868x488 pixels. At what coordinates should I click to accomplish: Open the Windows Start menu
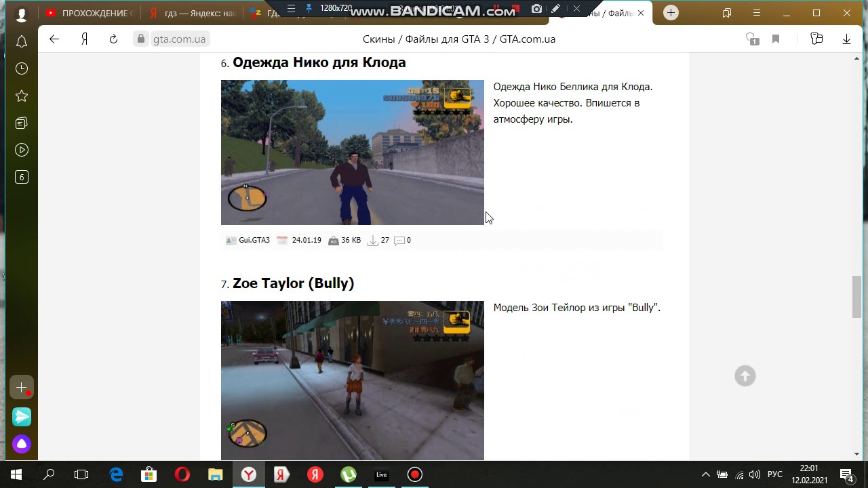16,474
